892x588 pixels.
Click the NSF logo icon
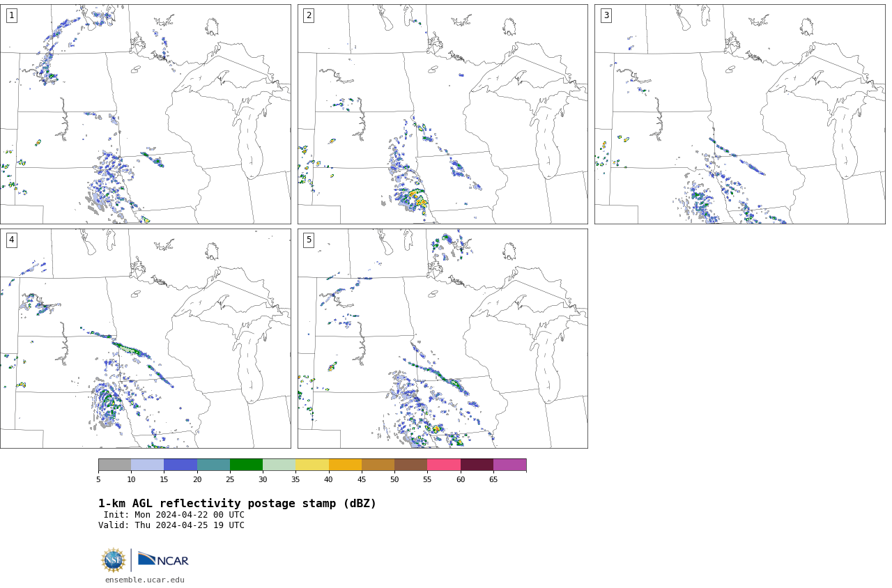(114, 560)
